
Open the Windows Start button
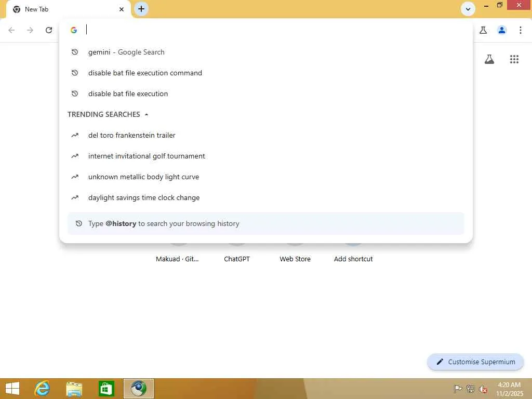pyautogui.click(x=12, y=389)
